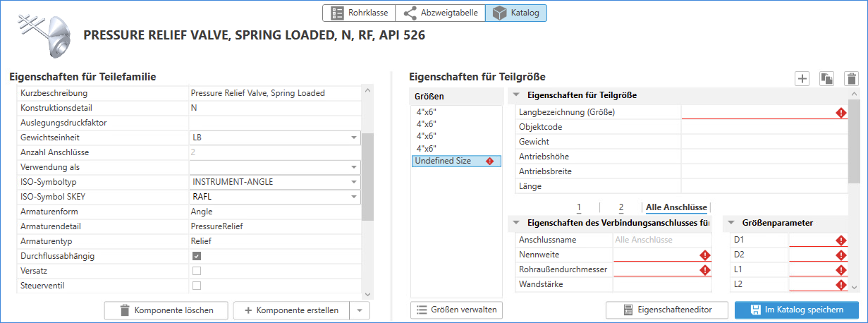Screen dimensions: 868x323
Task: Click the duplicate size copy icon
Action: [826, 78]
